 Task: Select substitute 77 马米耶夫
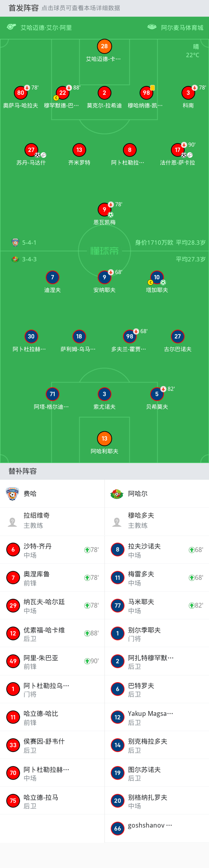pos(157,606)
